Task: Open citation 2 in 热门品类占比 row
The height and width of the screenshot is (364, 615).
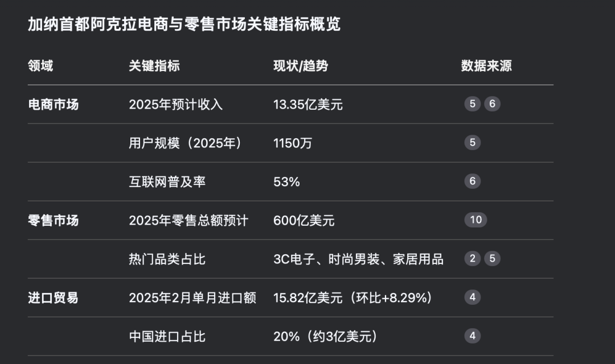Action: [472, 259]
